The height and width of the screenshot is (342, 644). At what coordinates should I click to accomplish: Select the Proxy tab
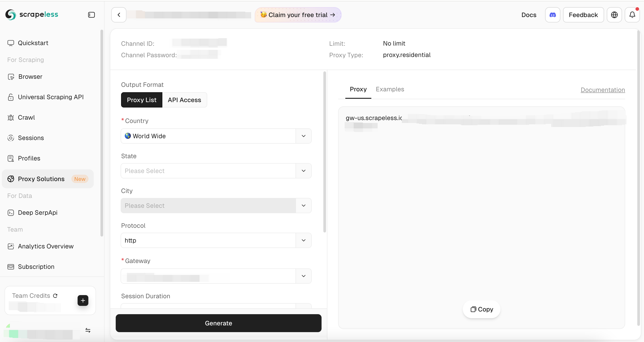(x=358, y=89)
